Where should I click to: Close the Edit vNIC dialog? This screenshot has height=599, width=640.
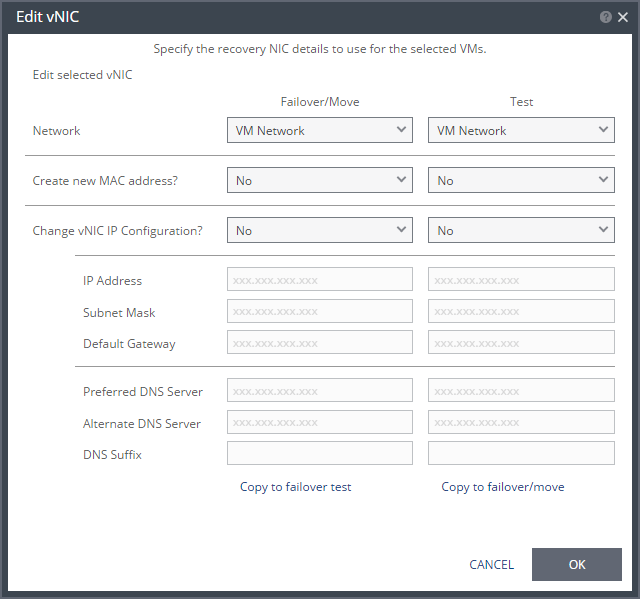623,17
